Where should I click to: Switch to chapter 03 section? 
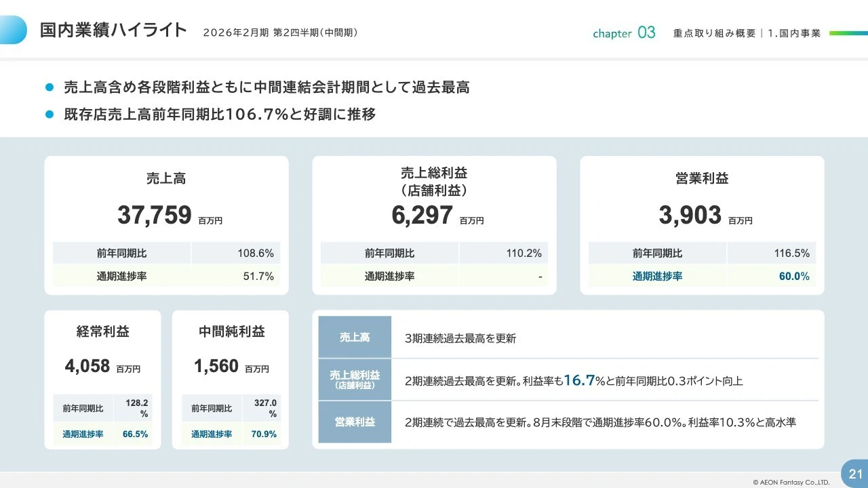(623, 32)
